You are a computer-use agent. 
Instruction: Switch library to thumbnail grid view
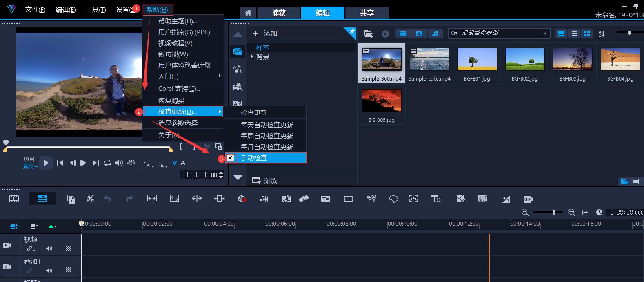[x=587, y=34]
